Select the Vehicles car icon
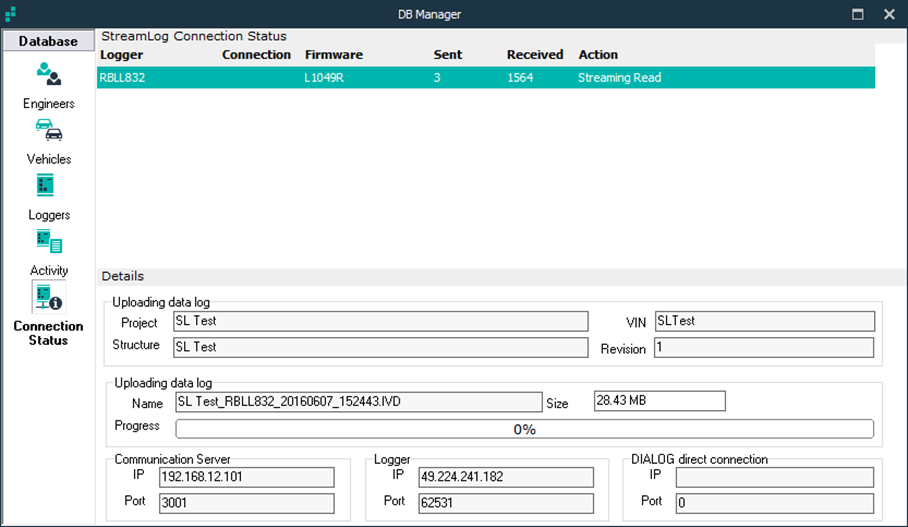The image size is (908, 527). [x=48, y=131]
